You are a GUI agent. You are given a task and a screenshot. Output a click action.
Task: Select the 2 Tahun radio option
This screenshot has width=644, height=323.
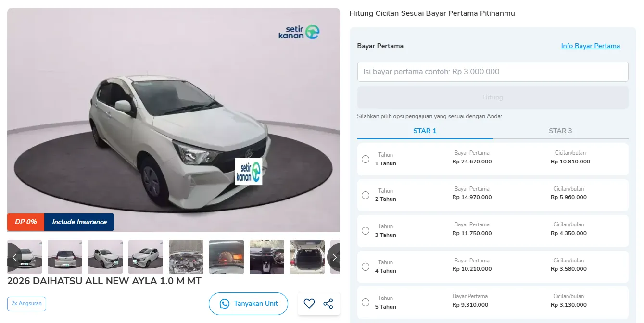[366, 195]
